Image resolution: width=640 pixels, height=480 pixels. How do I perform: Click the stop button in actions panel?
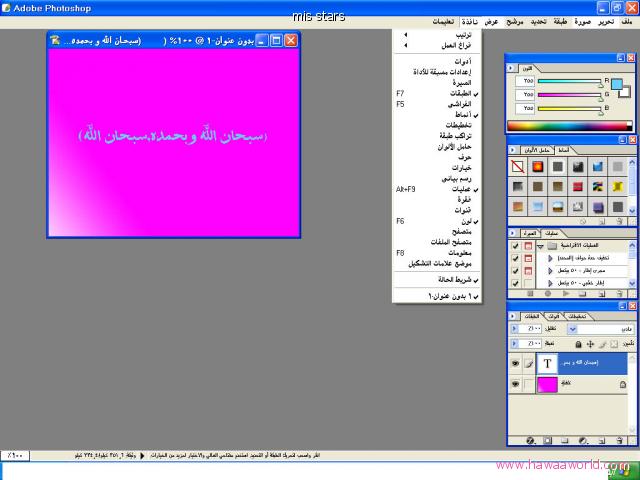point(531,294)
